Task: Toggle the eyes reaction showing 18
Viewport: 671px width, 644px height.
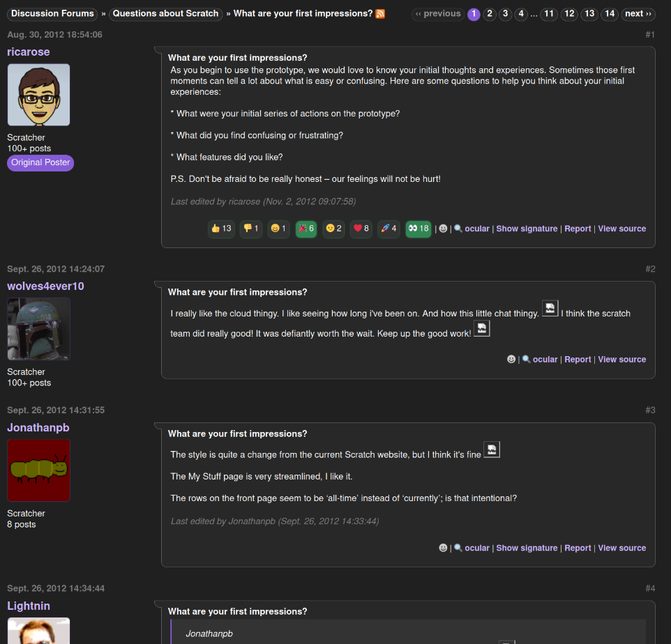Action: coord(419,229)
